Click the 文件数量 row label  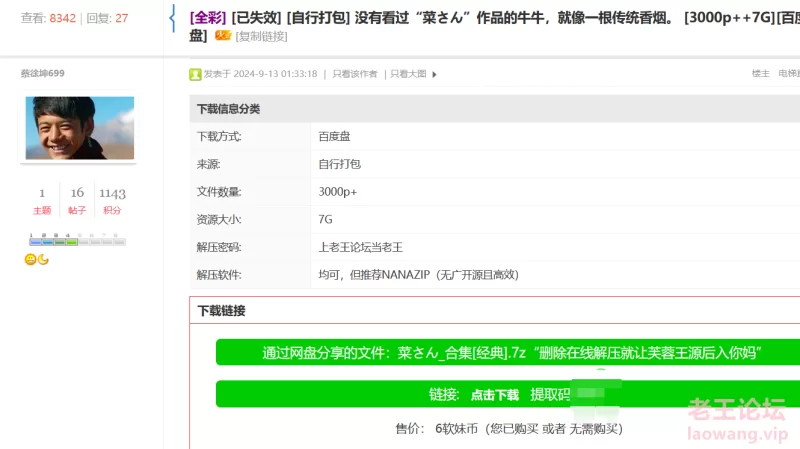pos(219,192)
